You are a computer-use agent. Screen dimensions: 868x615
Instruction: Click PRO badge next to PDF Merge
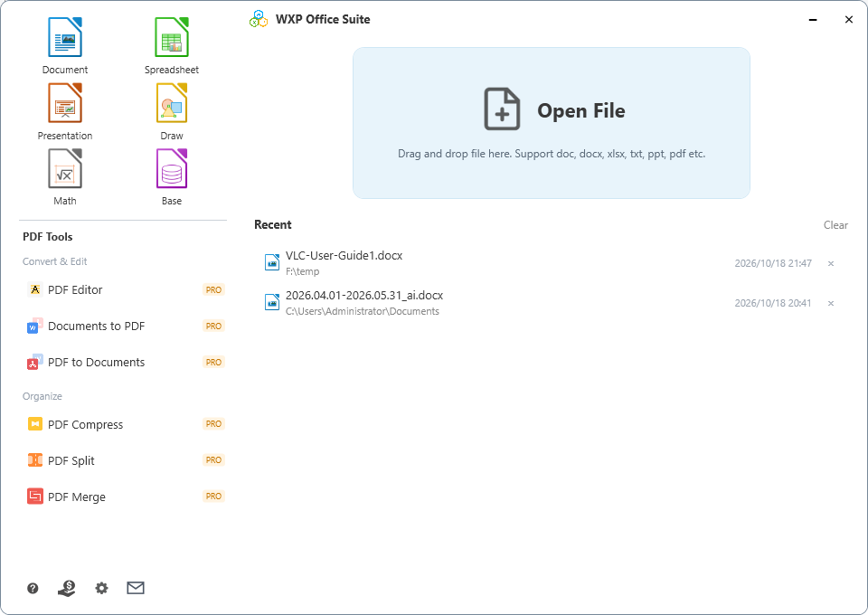pos(213,497)
